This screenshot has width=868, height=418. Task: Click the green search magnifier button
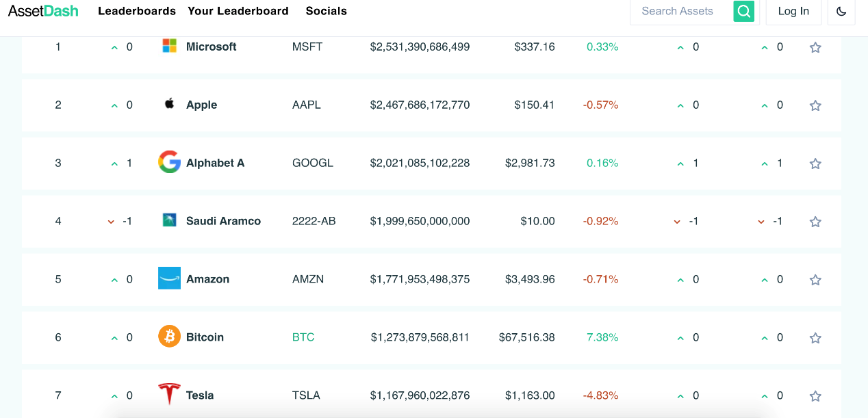click(743, 11)
